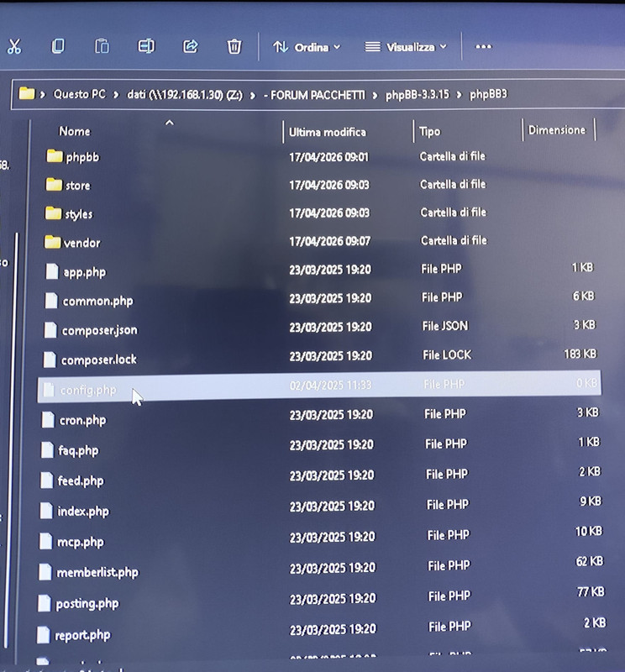
Task: Select feed.php file icon
Action: pos(46,480)
